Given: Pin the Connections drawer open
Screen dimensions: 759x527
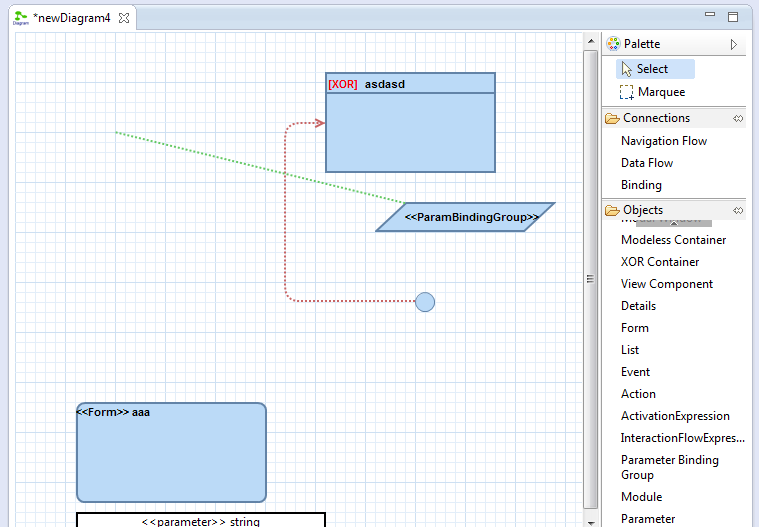Looking at the screenshot, I should click(x=738, y=119).
